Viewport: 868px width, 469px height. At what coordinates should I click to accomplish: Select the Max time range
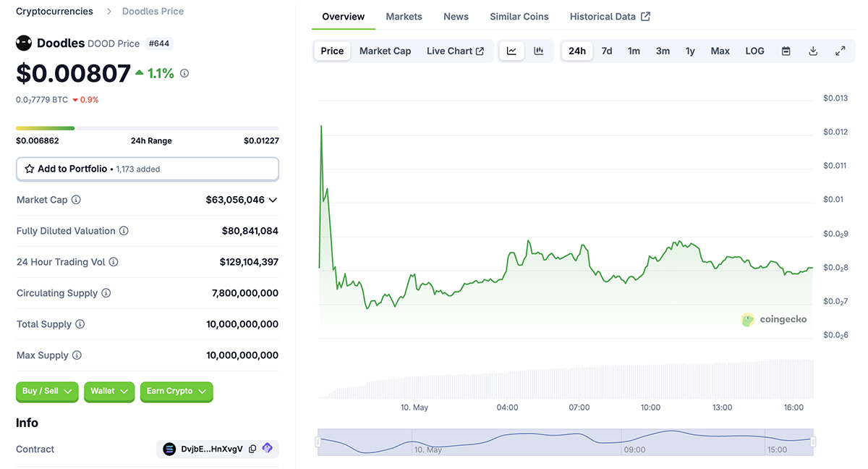tap(720, 51)
